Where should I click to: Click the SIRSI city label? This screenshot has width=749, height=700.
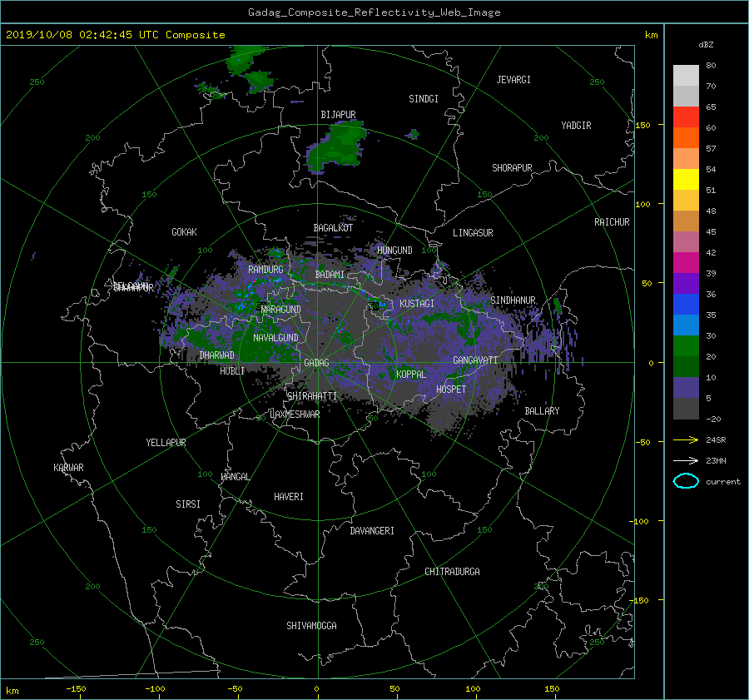[x=188, y=504]
